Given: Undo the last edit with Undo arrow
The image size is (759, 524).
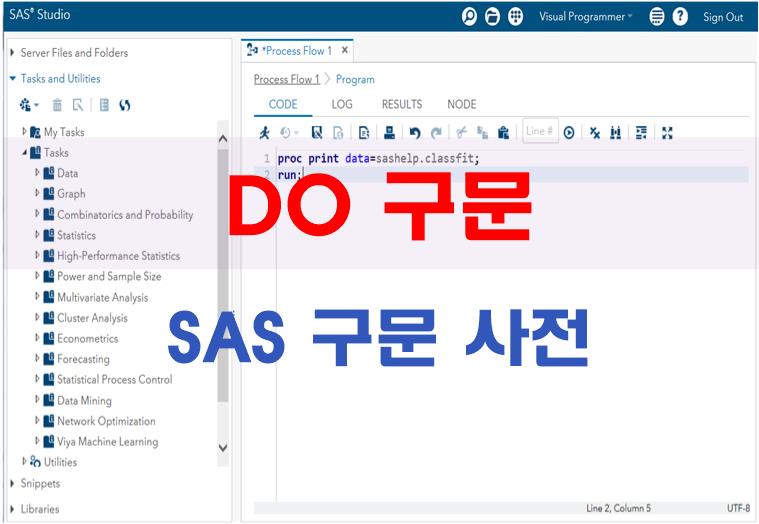Looking at the screenshot, I should coord(415,132).
